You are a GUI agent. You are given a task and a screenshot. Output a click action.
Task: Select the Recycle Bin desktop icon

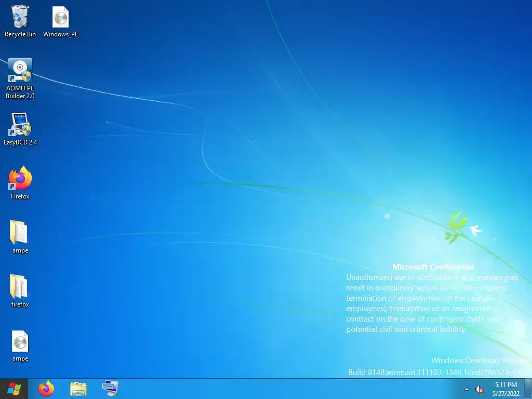click(20, 21)
